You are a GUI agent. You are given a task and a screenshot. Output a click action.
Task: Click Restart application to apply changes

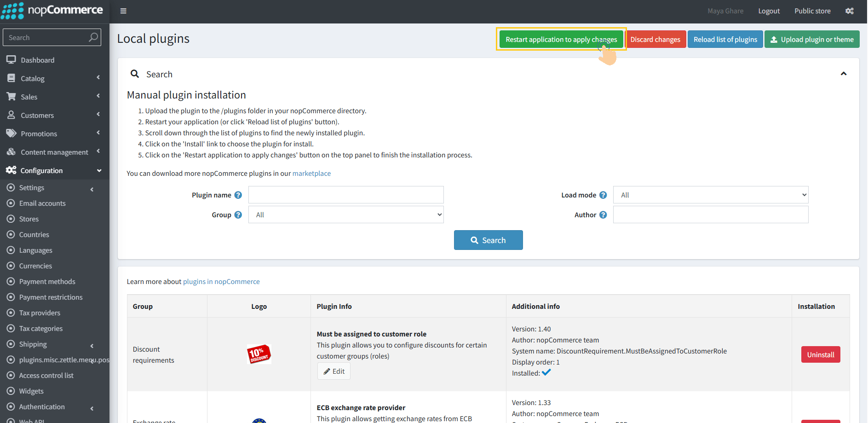(561, 40)
